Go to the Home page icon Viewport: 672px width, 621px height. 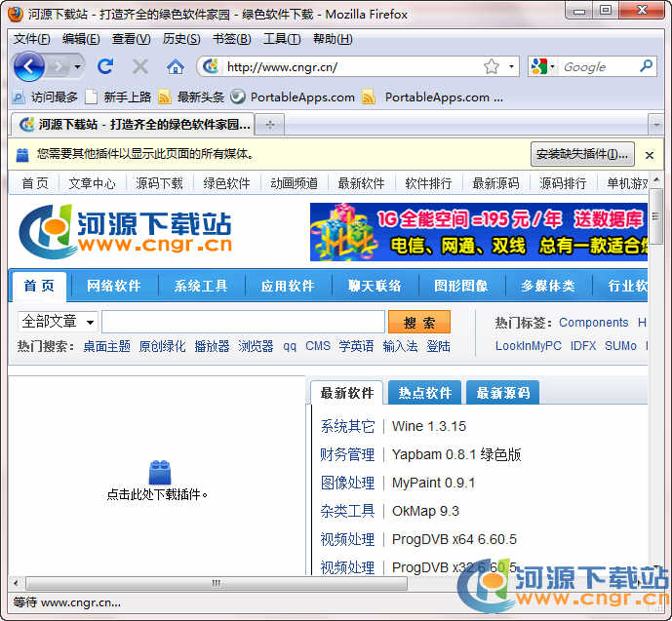[176, 66]
